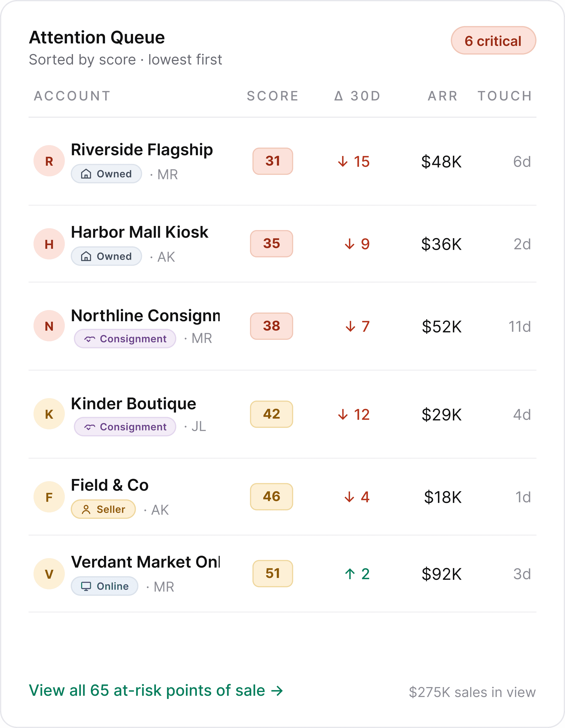Click the Riverside Flagship 'R' avatar
This screenshot has width=565, height=728.
tap(49, 161)
